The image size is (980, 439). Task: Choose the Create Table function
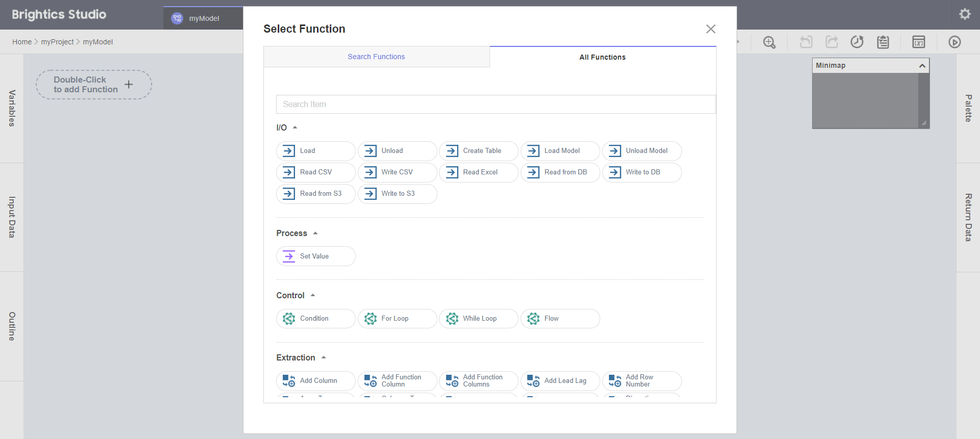(x=478, y=151)
